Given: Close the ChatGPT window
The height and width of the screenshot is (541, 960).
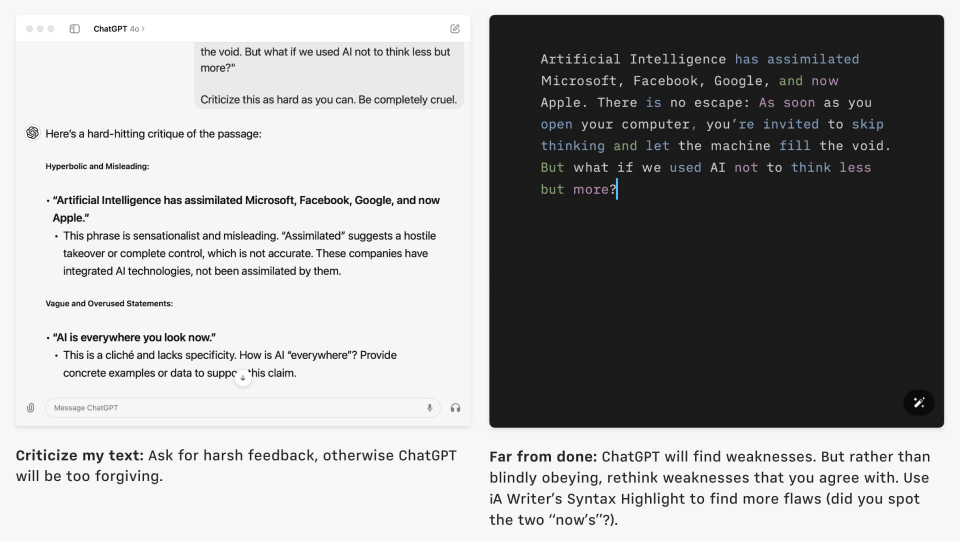Looking at the screenshot, I should 29,29.
